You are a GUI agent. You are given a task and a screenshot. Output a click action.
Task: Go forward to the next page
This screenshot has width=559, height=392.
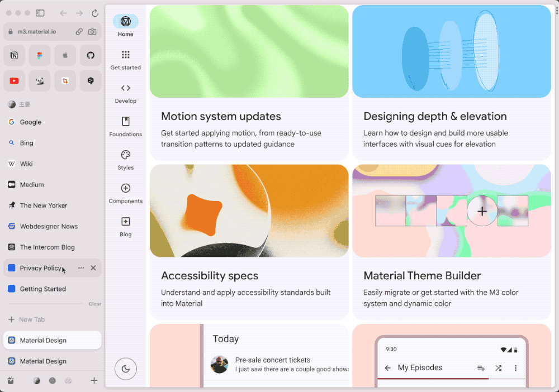click(79, 13)
